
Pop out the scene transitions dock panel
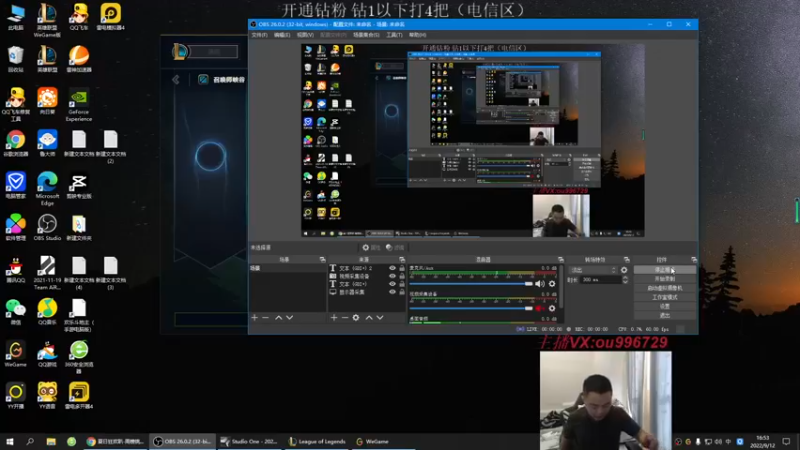pos(627,260)
